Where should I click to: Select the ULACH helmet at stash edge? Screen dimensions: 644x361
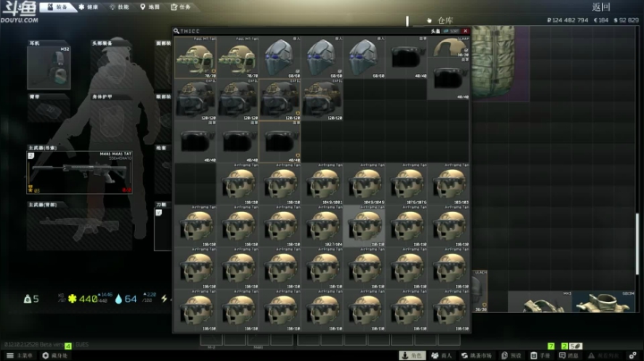click(x=479, y=290)
